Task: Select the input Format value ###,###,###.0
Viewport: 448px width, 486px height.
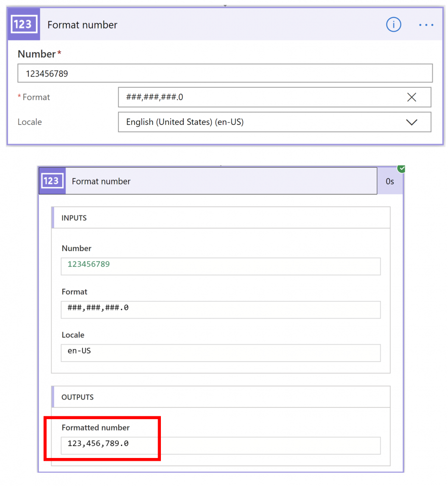Action: (221, 309)
